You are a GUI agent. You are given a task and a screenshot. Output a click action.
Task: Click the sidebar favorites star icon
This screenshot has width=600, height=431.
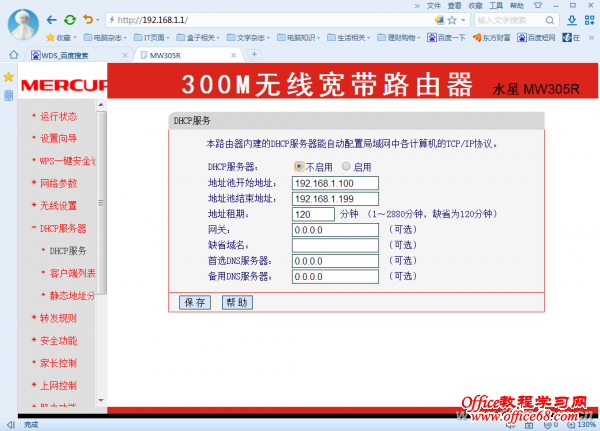pyautogui.click(x=8, y=77)
